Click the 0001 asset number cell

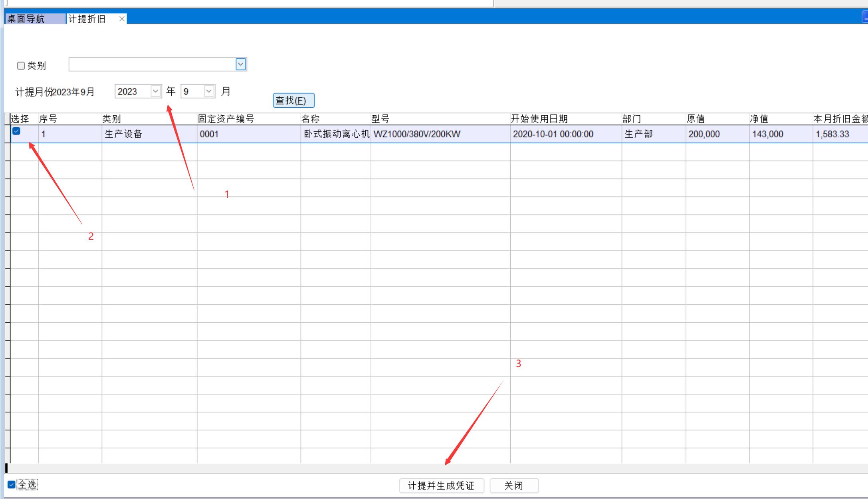[x=209, y=134]
